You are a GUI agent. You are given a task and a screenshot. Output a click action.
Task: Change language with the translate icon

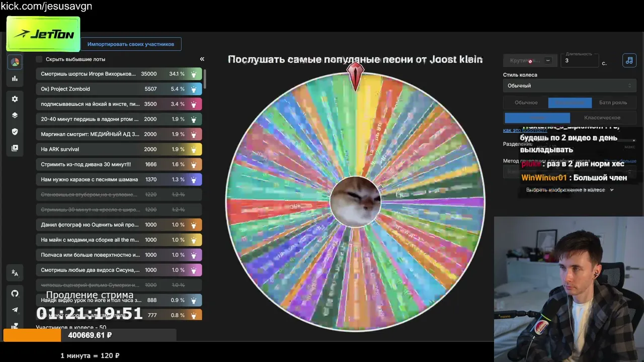15,273
